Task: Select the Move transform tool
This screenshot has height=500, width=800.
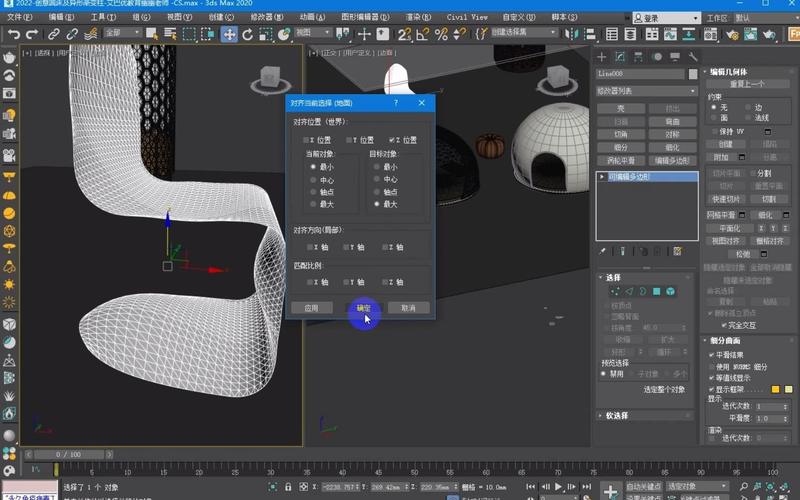Action: pos(229,34)
